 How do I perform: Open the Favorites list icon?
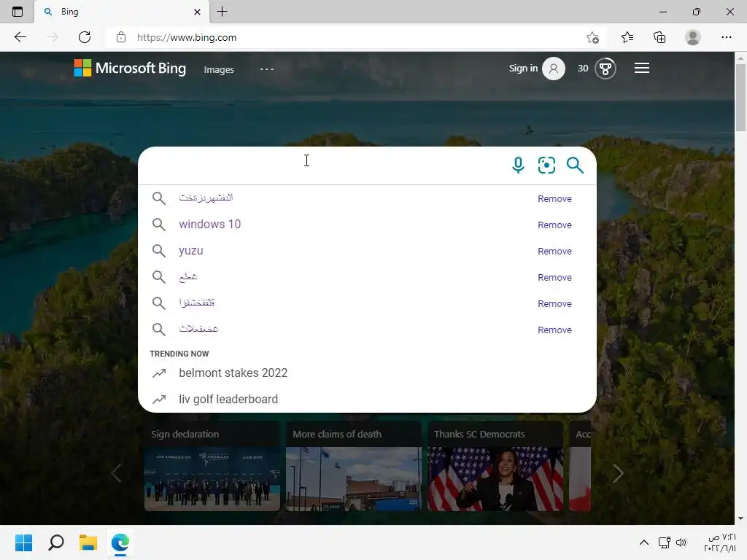(x=627, y=37)
